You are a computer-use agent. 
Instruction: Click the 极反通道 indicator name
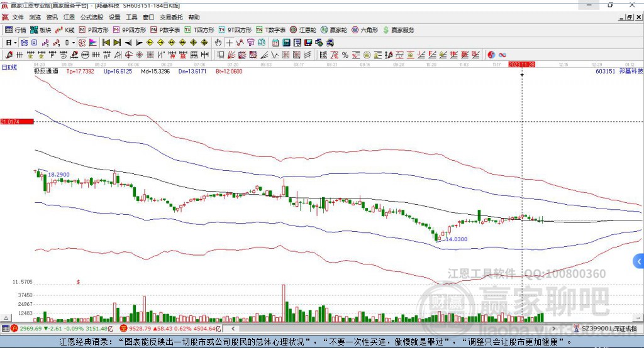click(46, 72)
